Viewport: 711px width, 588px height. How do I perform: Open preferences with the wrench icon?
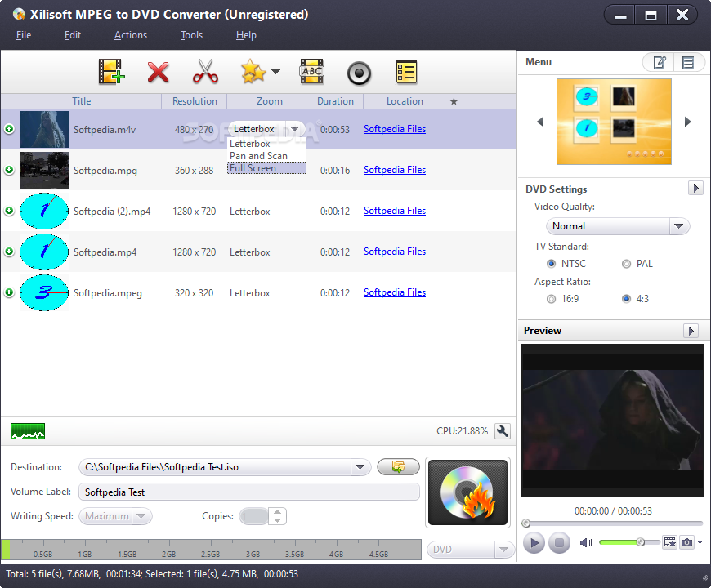pos(503,431)
